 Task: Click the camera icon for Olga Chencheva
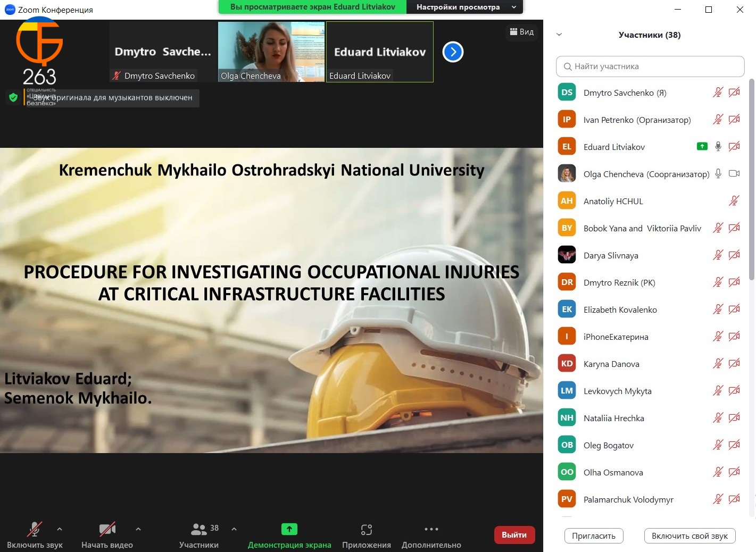(734, 174)
